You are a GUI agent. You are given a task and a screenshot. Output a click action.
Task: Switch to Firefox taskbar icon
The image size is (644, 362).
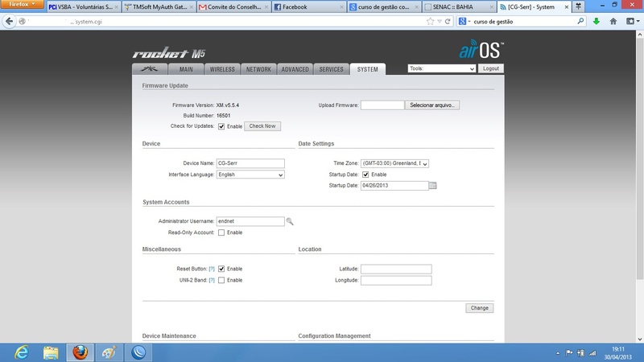80,352
